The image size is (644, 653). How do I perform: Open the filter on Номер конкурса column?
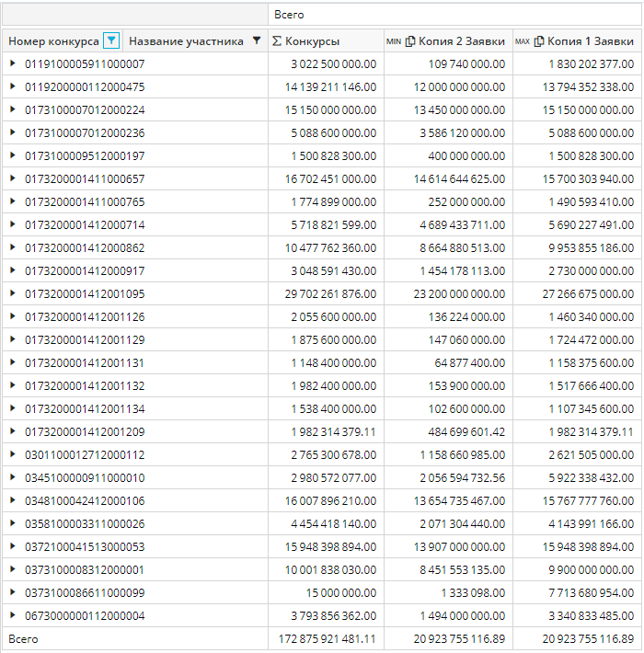click(x=111, y=40)
